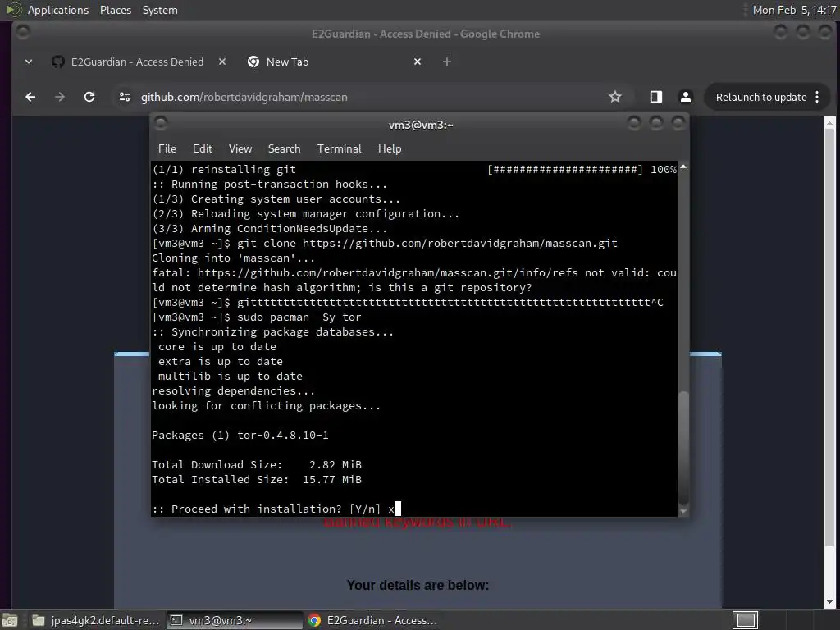Open jpas4gk2.default-re... taskbar item
This screenshot has width=840, height=630.
(95, 620)
